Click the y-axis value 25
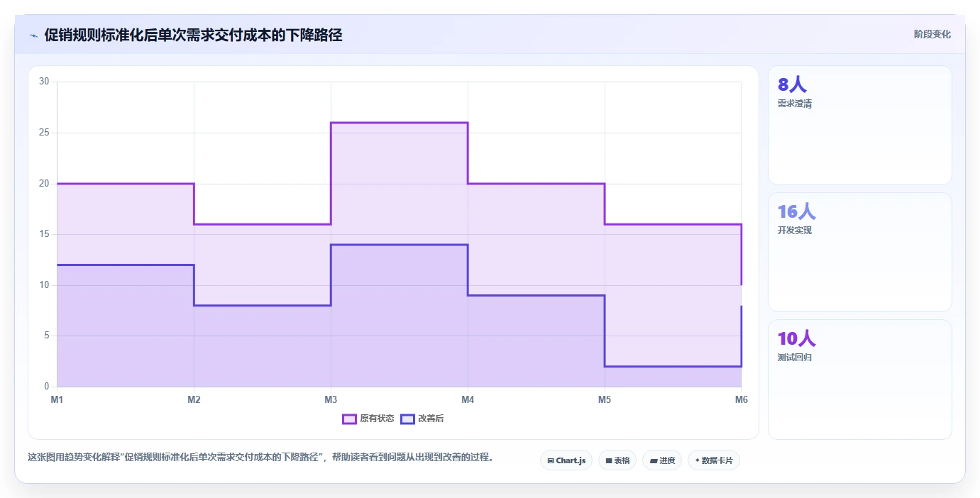 44,133
